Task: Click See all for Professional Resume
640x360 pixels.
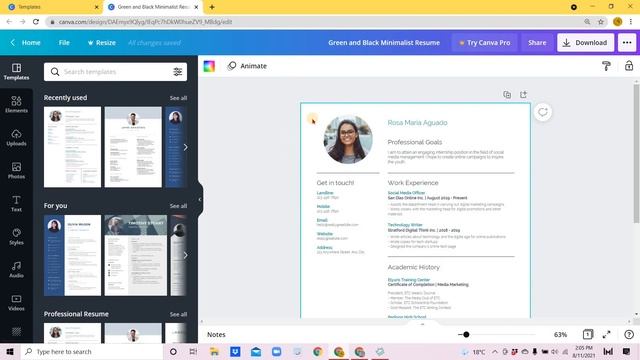Action: point(178,314)
